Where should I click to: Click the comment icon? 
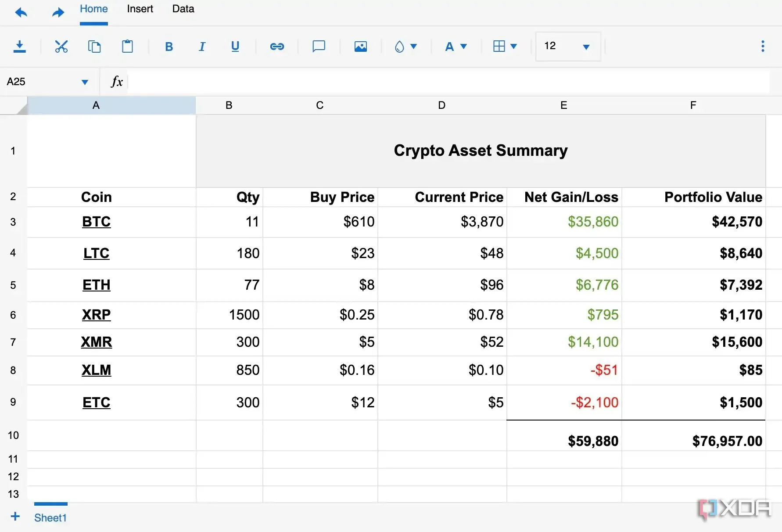click(319, 47)
